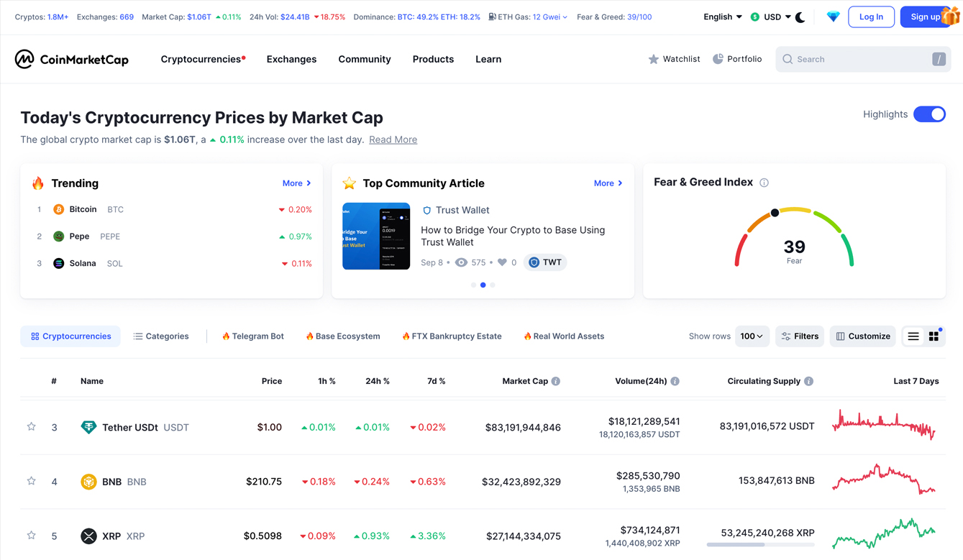Click the Log In button
This screenshot has height=560, width=963.
[x=871, y=17]
